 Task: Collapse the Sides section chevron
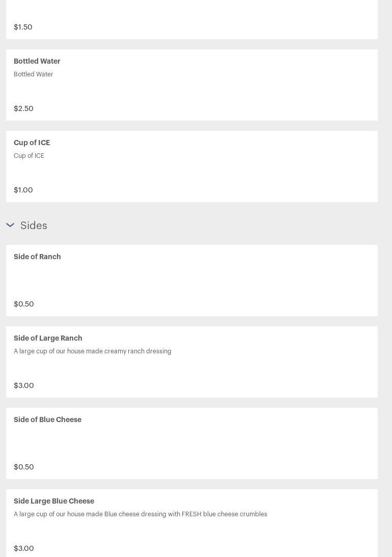[10, 225]
